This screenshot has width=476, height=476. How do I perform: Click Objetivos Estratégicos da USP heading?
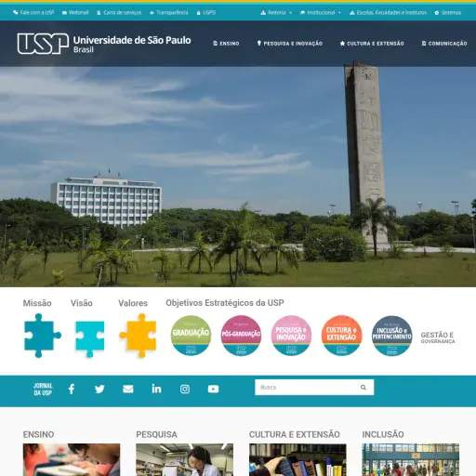point(225,303)
